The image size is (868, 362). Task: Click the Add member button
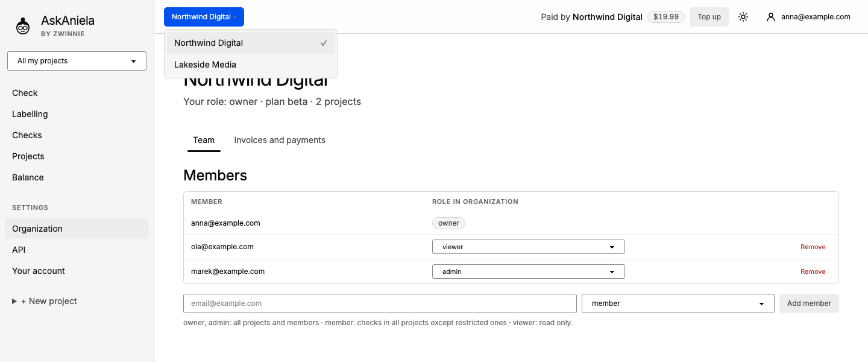[x=809, y=303]
